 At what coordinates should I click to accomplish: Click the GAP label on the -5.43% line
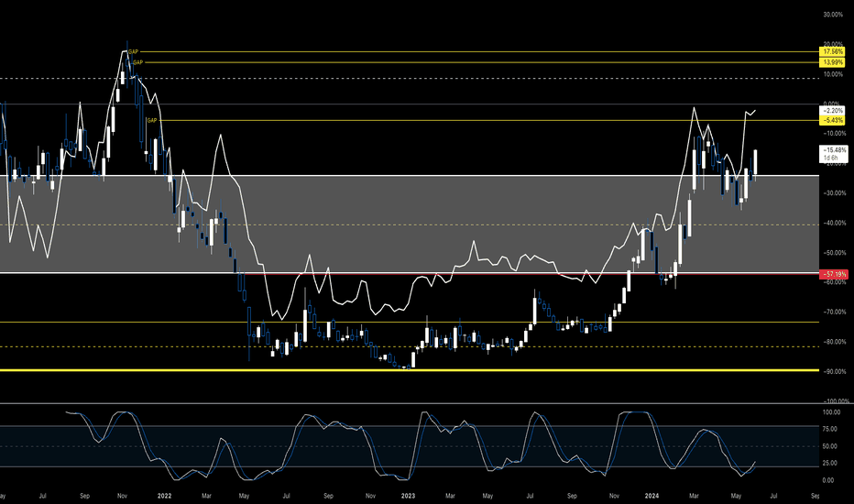pos(152,120)
